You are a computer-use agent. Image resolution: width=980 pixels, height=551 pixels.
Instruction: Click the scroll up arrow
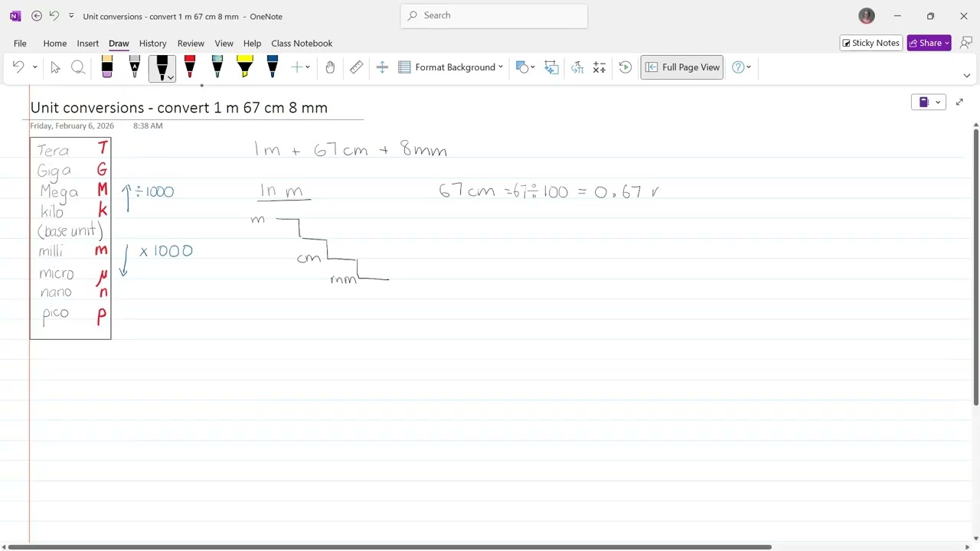(x=975, y=125)
